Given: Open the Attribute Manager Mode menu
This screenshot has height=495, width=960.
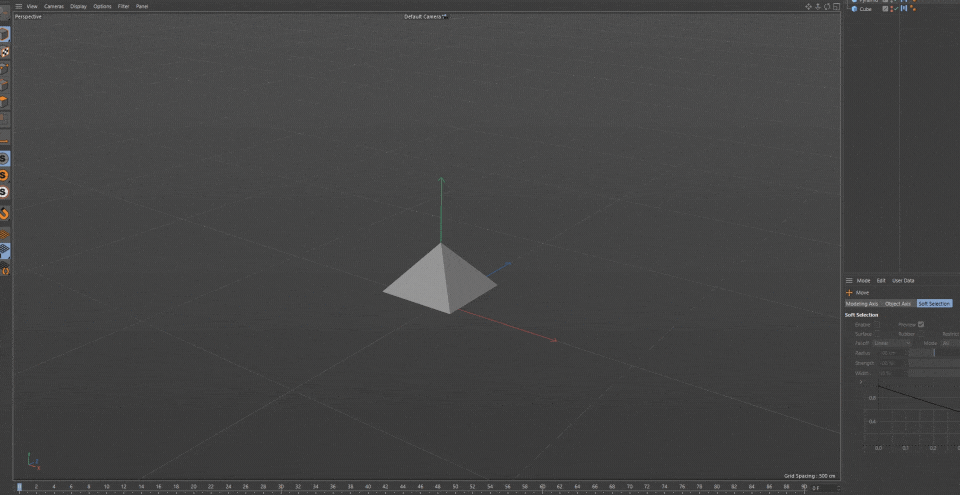Looking at the screenshot, I should pos(863,281).
